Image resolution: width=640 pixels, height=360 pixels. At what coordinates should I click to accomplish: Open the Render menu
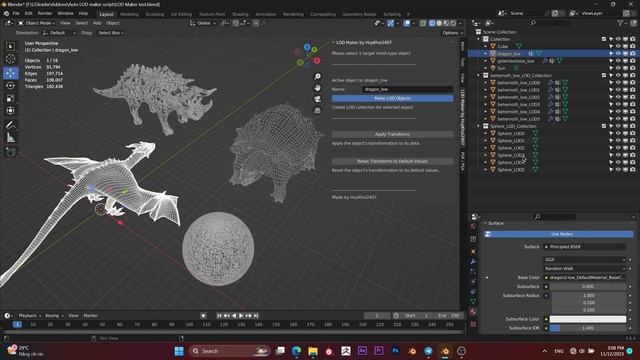point(45,13)
